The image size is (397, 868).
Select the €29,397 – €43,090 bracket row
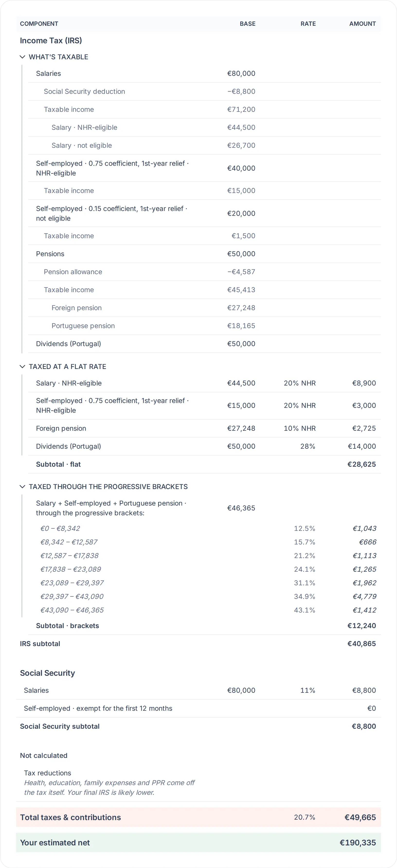click(x=204, y=596)
